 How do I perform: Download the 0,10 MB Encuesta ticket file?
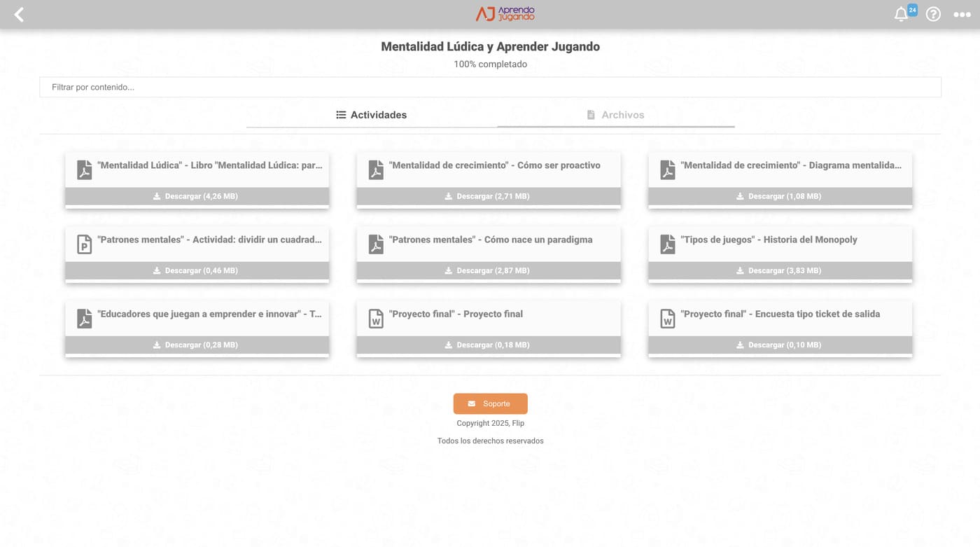[780, 345]
